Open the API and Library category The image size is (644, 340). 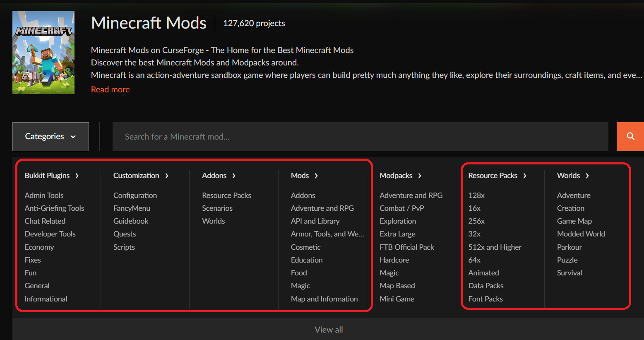pos(315,221)
